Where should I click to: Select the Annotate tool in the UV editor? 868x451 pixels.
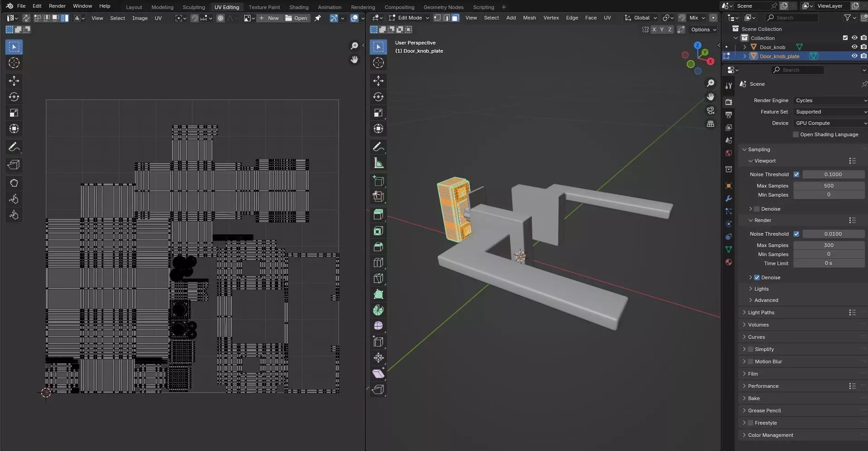14,147
